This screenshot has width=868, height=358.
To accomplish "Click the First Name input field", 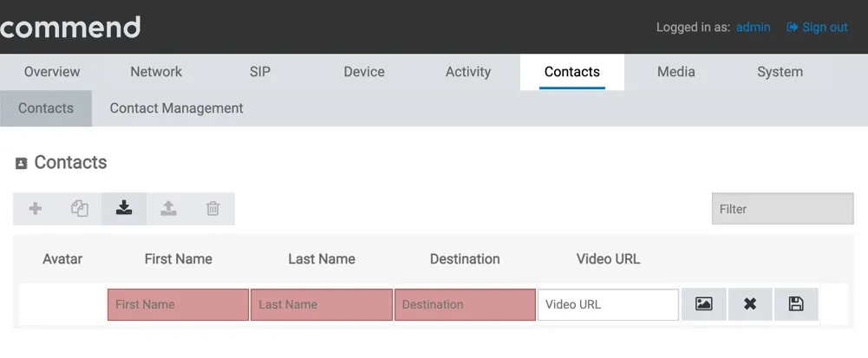I will tap(179, 304).
